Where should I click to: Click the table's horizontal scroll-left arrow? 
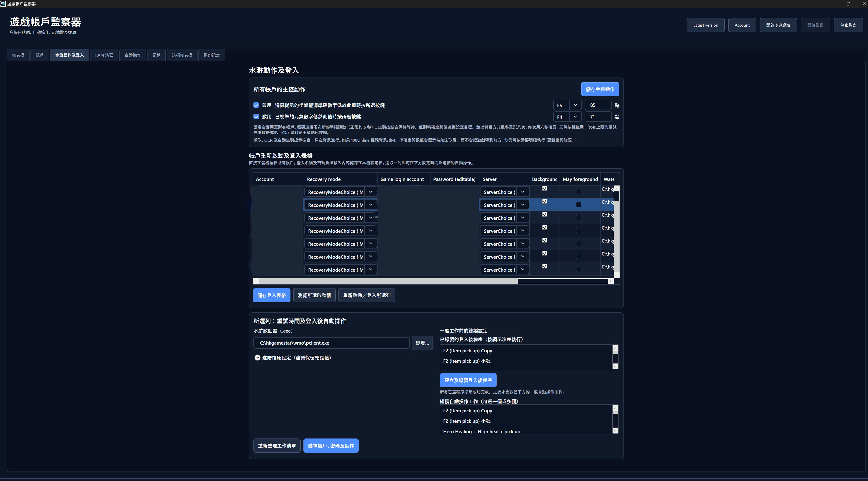256,281
